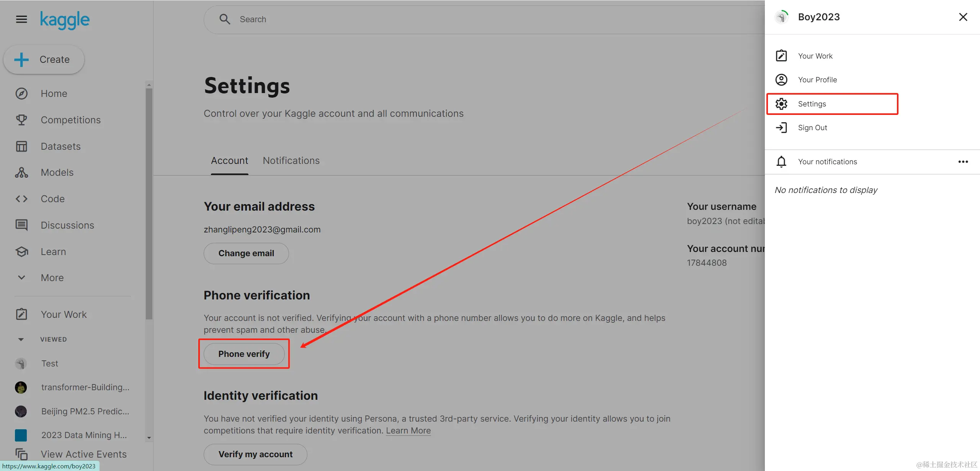Open Learn via graduation cap icon

click(x=21, y=252)
